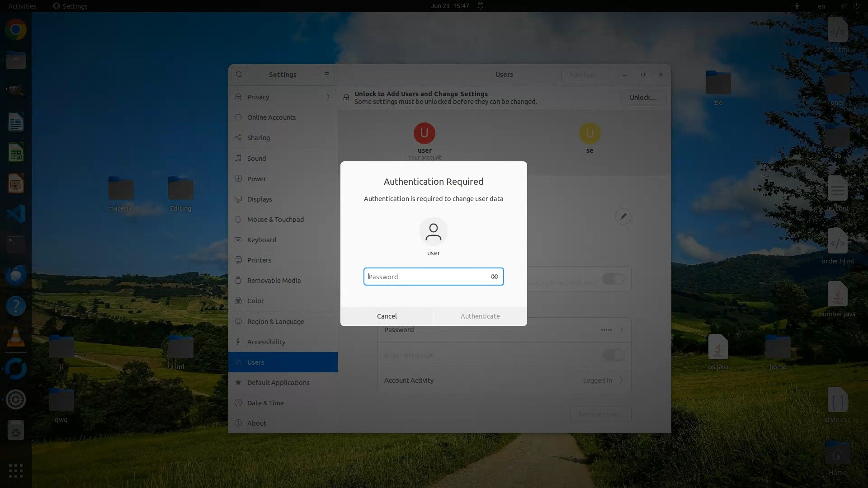The image size is (868, 488).
Task: Click the red user avatar icon
Action: coord(424,133)
